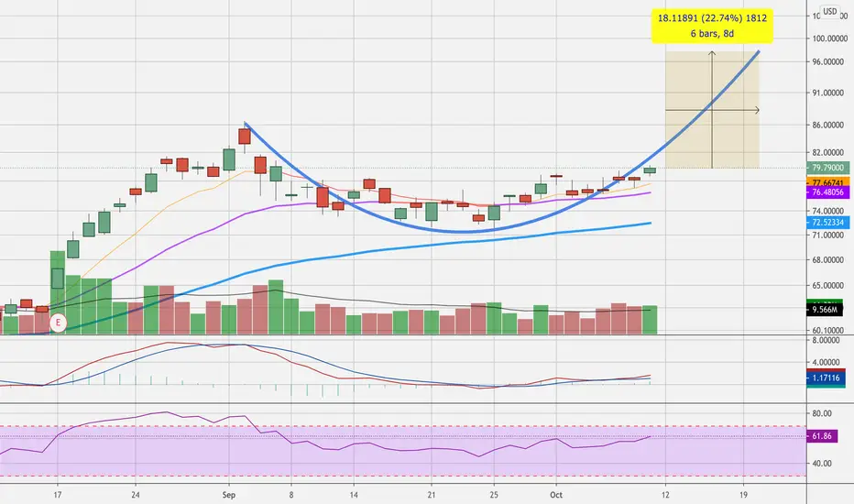854x504 pixels.
Task: Click the earnings 'E' marker on chart
Action: coord(58,323)
